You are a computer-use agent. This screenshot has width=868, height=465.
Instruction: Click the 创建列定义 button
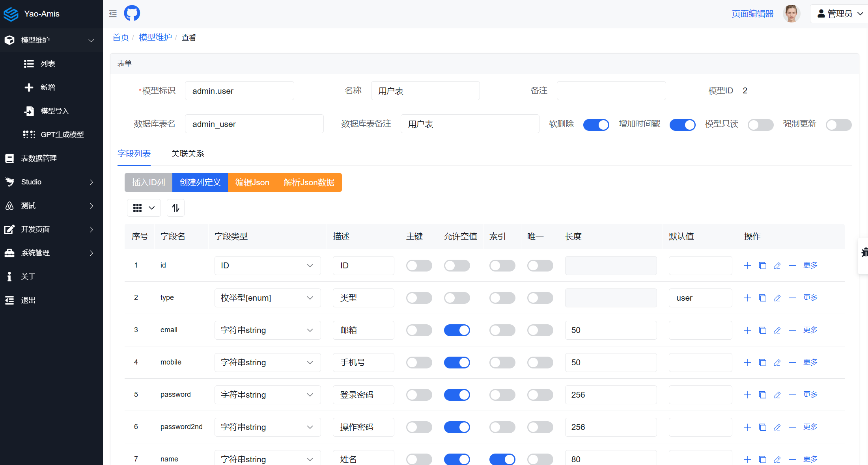point(200,182)
